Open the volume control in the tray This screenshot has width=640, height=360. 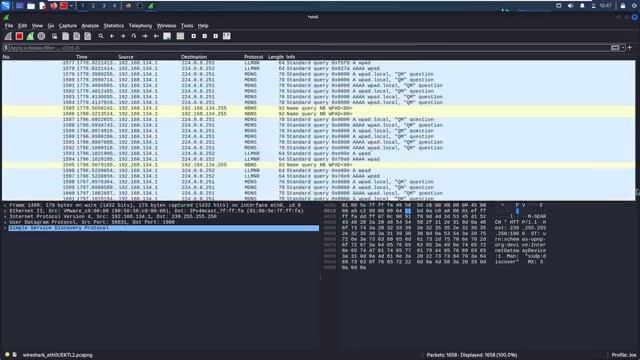coord(571,6)
